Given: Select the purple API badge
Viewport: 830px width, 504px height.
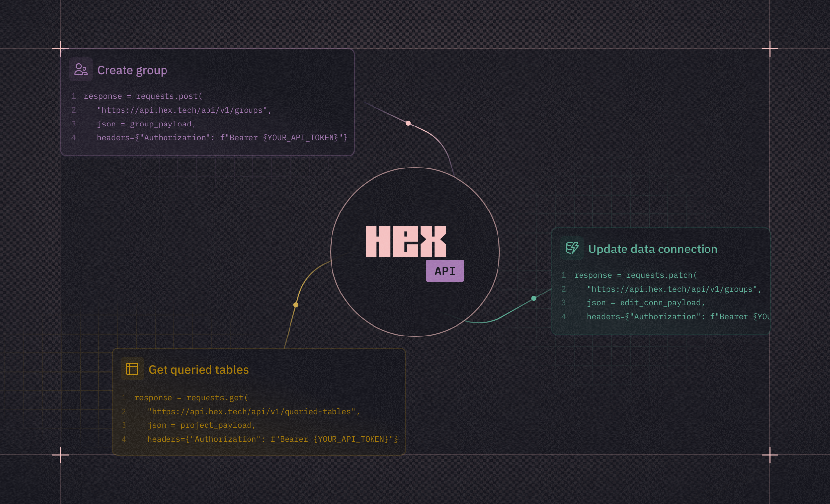Looking at the screenshot, I should tap(445, 270).
